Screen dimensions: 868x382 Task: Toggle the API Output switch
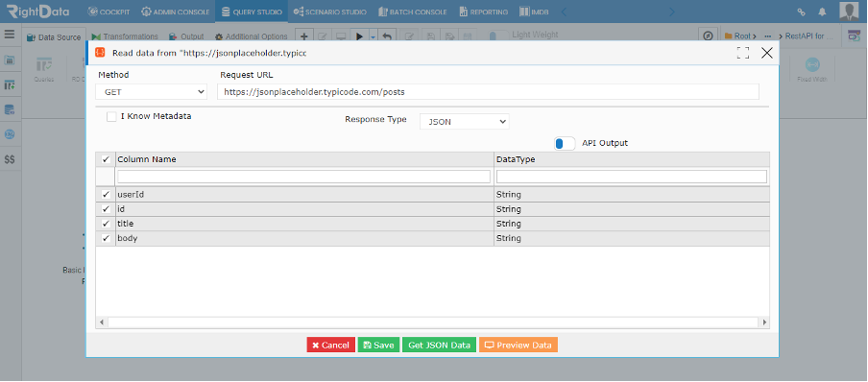565,143
